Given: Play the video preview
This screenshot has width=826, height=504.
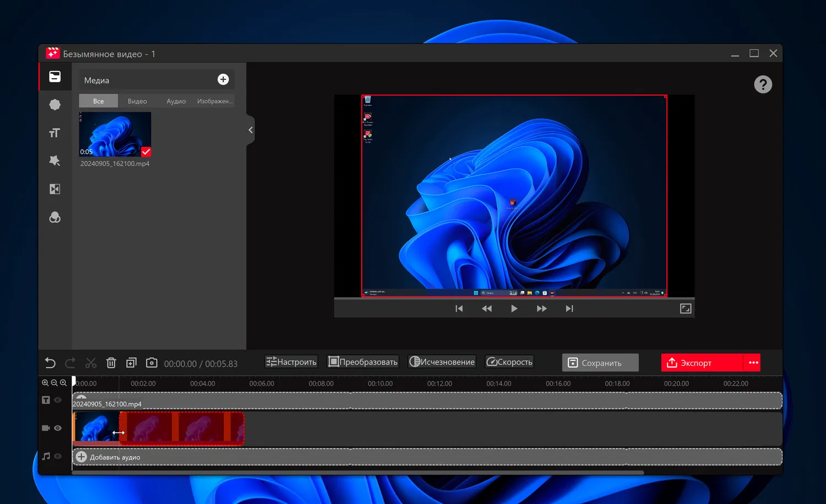Looking at the screenshot, I should click(x=514, y=309).
